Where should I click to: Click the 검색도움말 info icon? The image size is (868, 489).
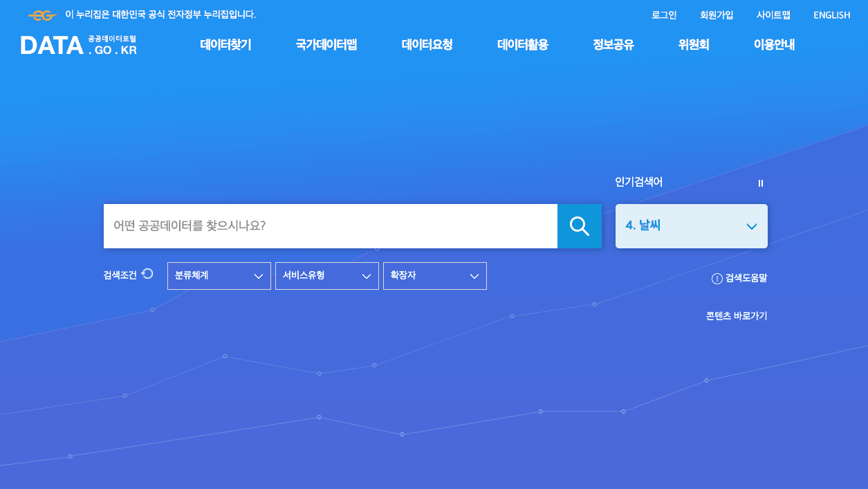717,279
